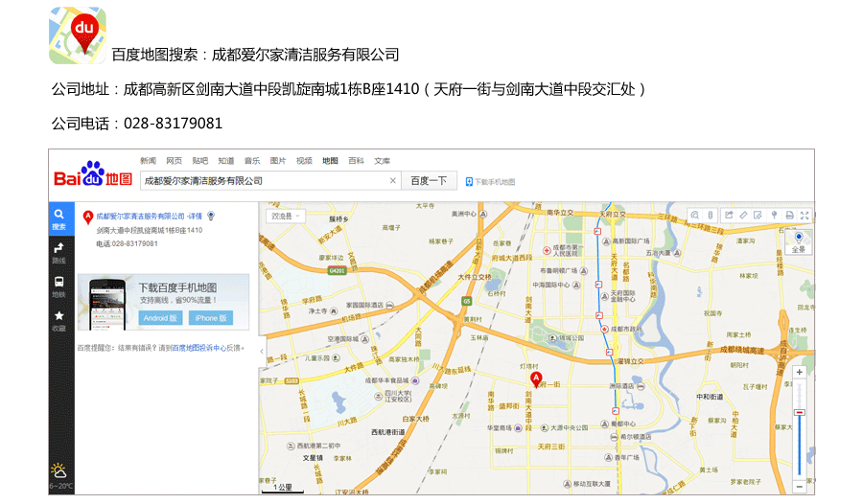The height and width of the screenshot is (504, 863).
Task: Clear the search box with X
Action: tap(392, 180)
